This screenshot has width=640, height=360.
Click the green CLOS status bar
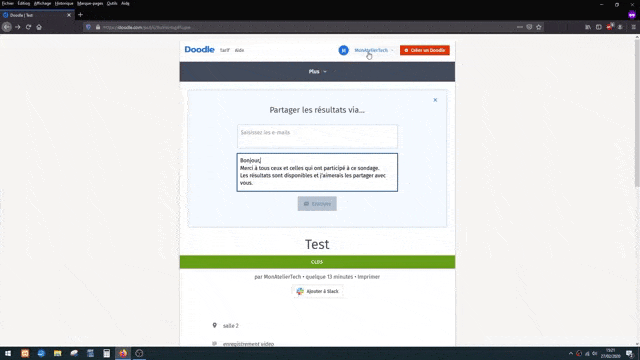tap(317, 262)
